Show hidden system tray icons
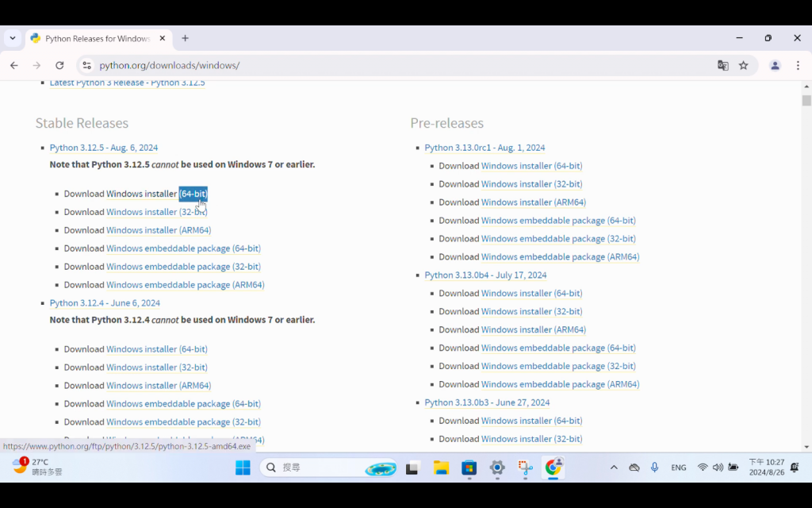Viewport: 812px width, 508px height. click(x=614, y=468)
